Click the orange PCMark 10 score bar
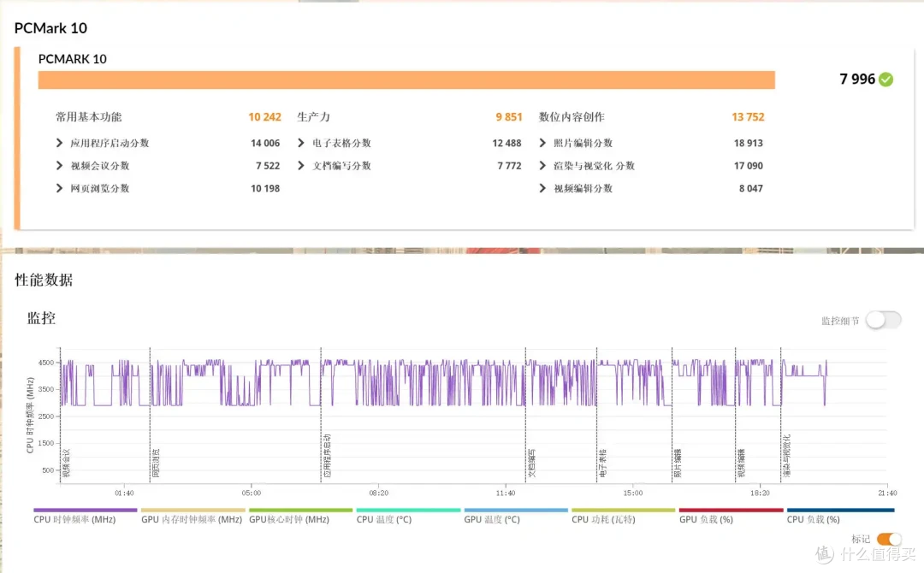This screenshot has height=573, width=924. pos(406,80)
